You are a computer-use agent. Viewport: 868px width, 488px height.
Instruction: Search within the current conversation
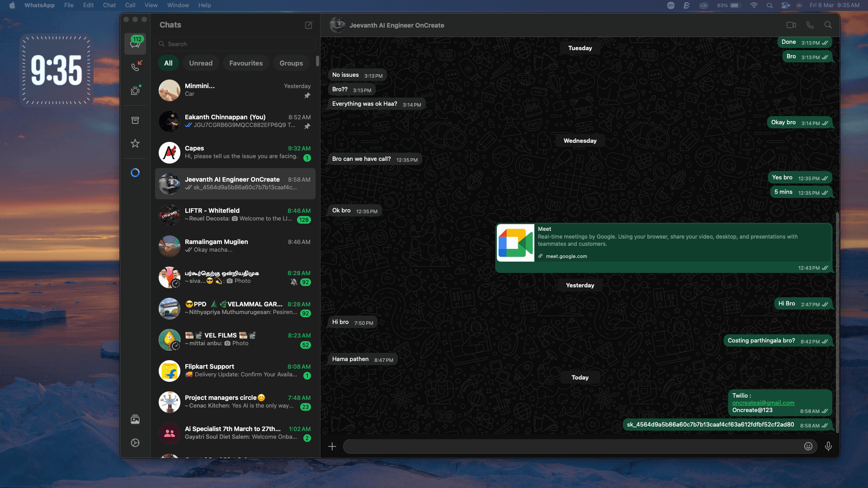(829, 25)
